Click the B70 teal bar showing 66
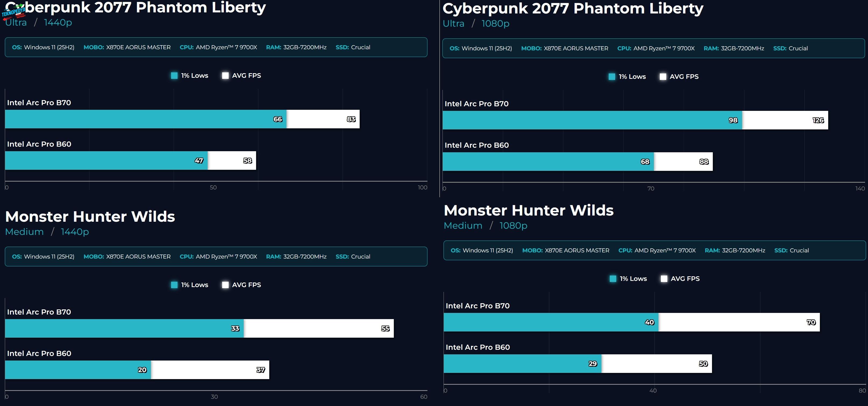The image size is (868, 406). pyautogui.click(x=145, y=119)
